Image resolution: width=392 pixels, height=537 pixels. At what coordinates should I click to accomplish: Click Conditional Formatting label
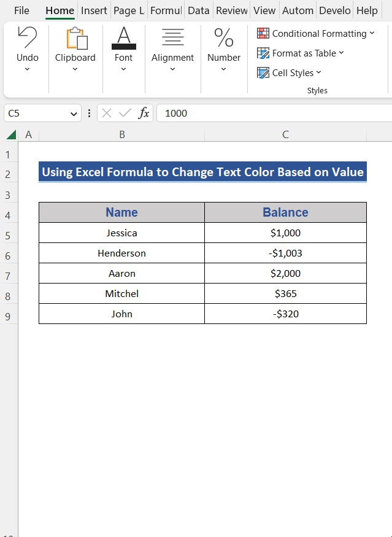[320, 34]
